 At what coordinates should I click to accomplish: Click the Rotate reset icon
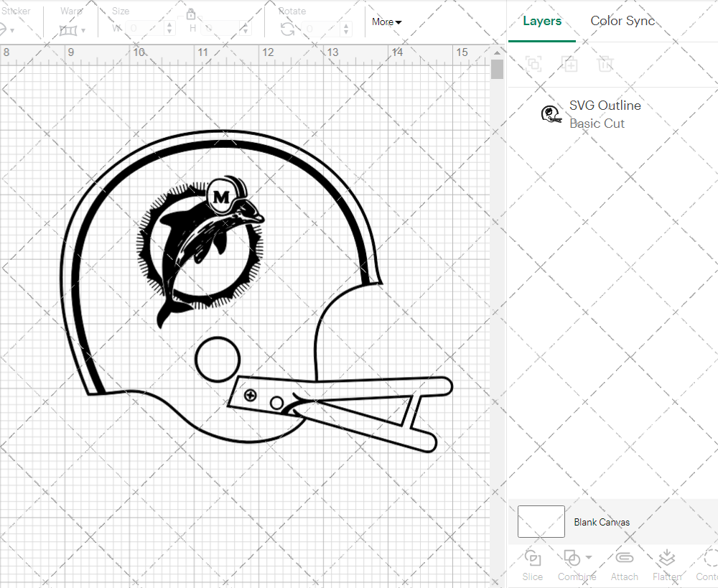pyautogui.click(x=286, y=27)
